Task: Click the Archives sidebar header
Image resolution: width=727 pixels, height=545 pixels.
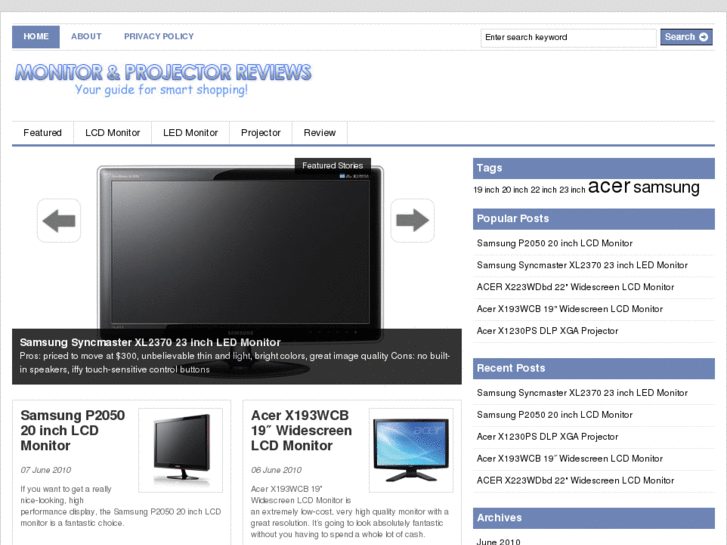Action: point(593,518)
